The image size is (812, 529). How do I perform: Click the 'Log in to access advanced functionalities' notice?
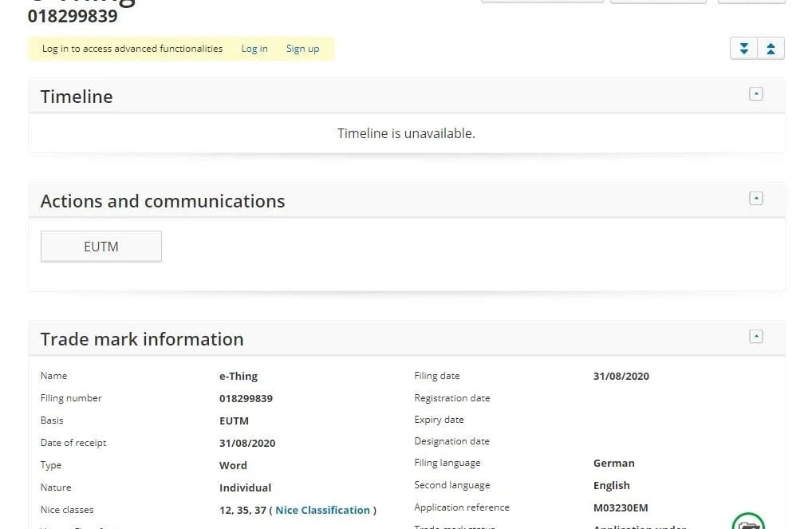(x=132, y=49)
